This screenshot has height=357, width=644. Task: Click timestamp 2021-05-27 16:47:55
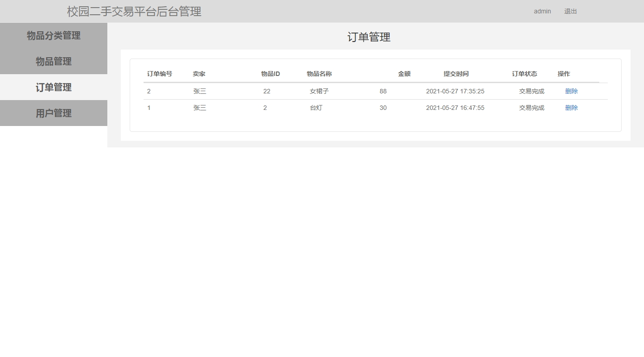(455, 108)
